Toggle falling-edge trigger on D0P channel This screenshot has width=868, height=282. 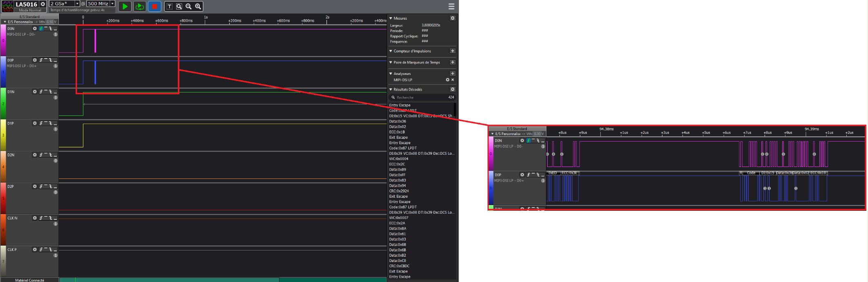pos(51,60)
